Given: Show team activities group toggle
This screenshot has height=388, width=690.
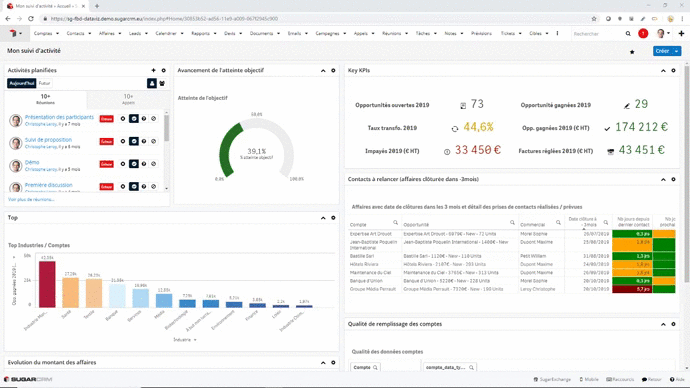Looking at the screenshot, I should 162,83.
